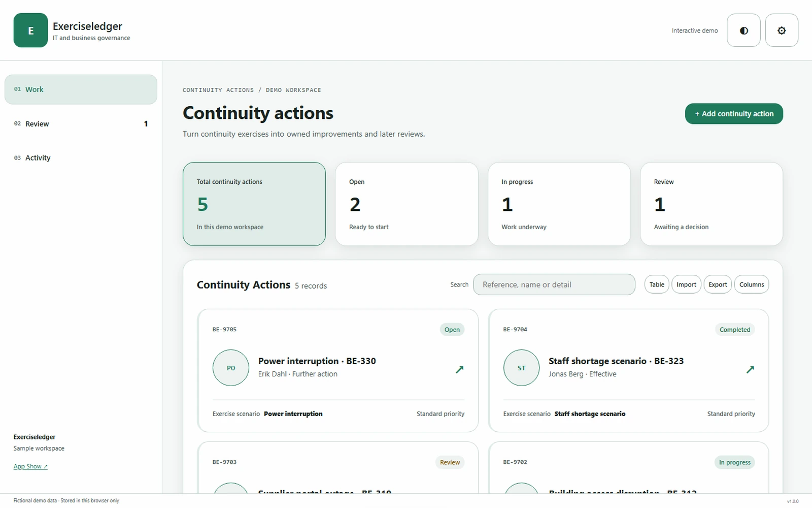This screenshot has width=812, height=508.
Task: Click the Continuity actions / Demo workspace breadcrumb
Action: [x=252, y=90]
